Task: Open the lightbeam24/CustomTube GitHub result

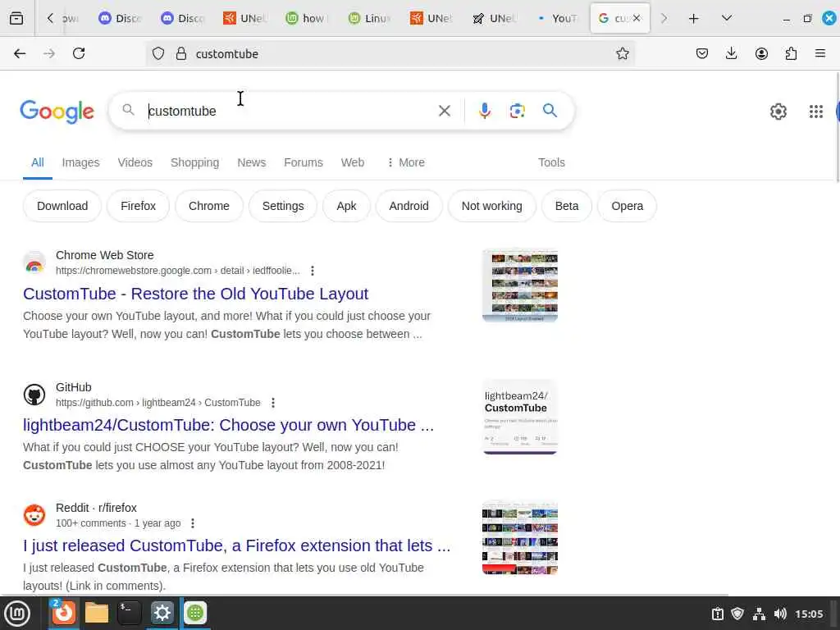Action: click(x=228, y=425)
